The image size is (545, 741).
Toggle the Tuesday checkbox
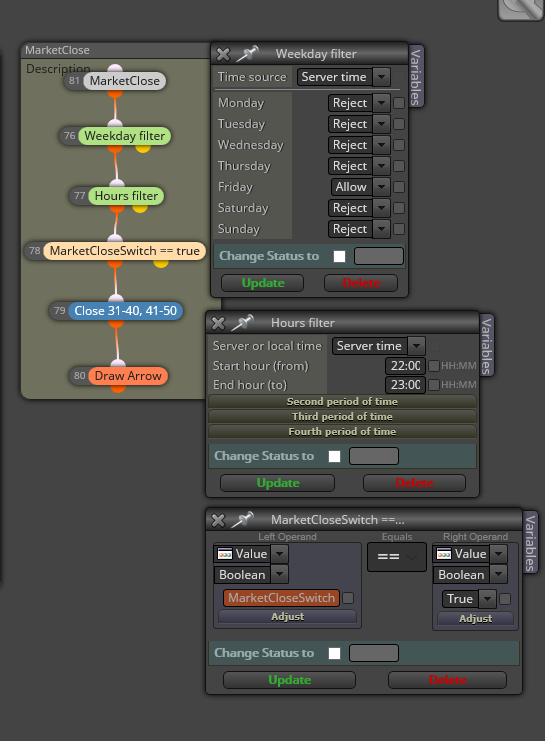click(x=399, y=124)
